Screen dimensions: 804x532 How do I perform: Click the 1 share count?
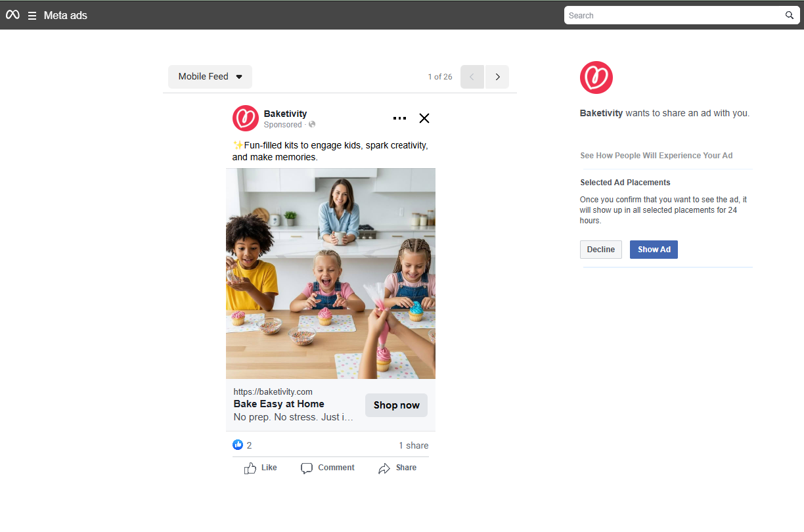[x=413, y=445]
